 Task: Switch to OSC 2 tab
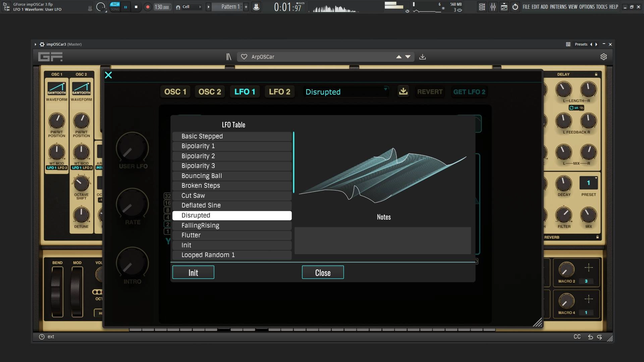coord(210,92)
